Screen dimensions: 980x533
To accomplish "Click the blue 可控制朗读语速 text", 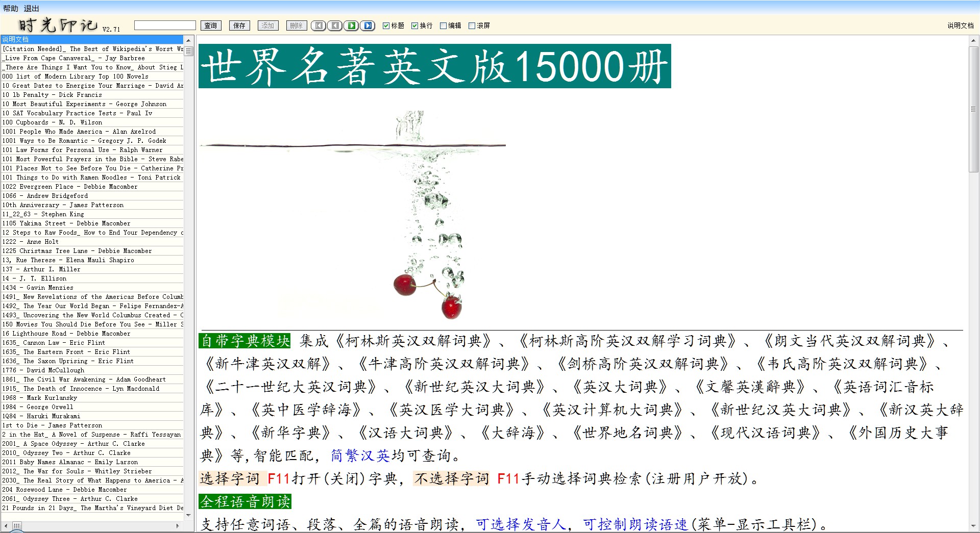I will pyautogui.click(x=636, y=524).
